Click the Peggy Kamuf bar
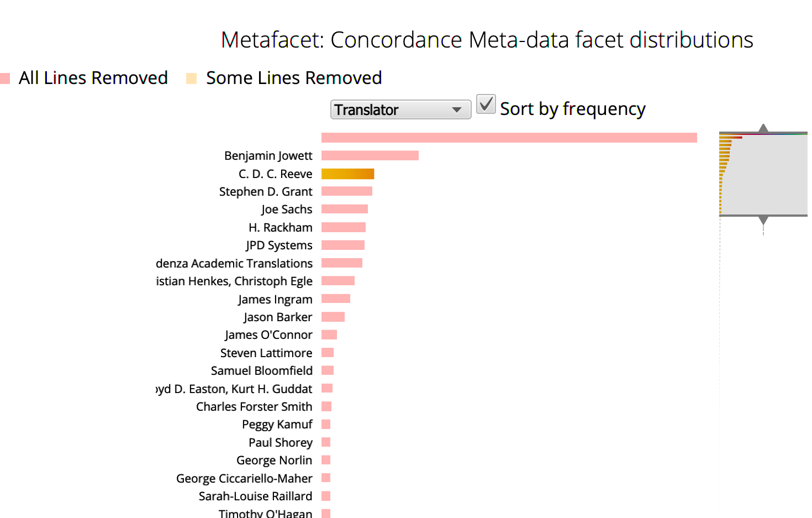Image resolution: width=812 pixels, height=518 pixels. [326, 424]
